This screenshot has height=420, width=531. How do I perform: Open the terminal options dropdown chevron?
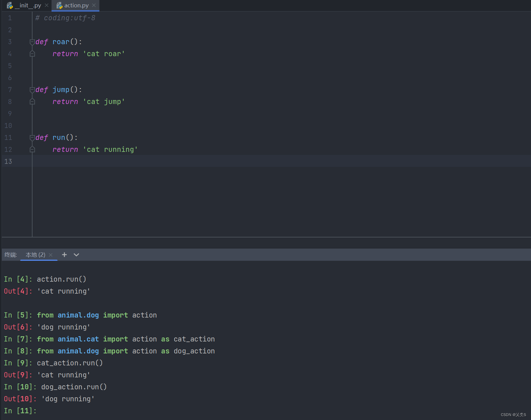76,255
